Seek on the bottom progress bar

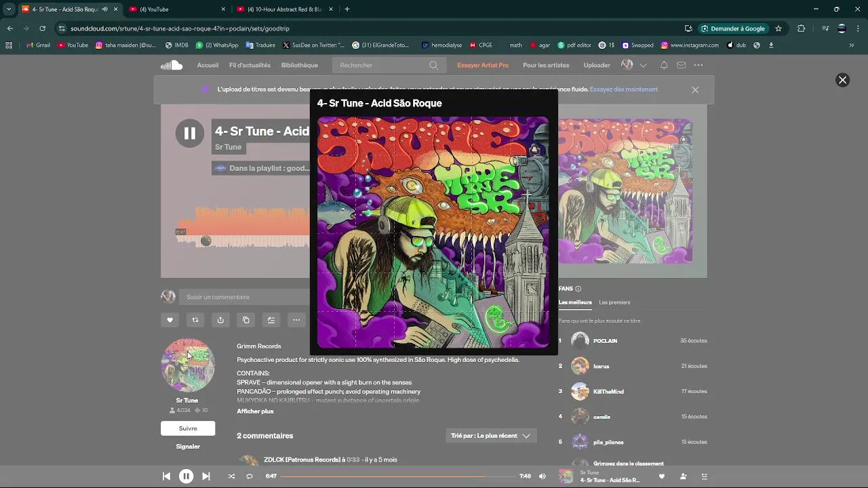pyautogui.click(x=397, y=476)
